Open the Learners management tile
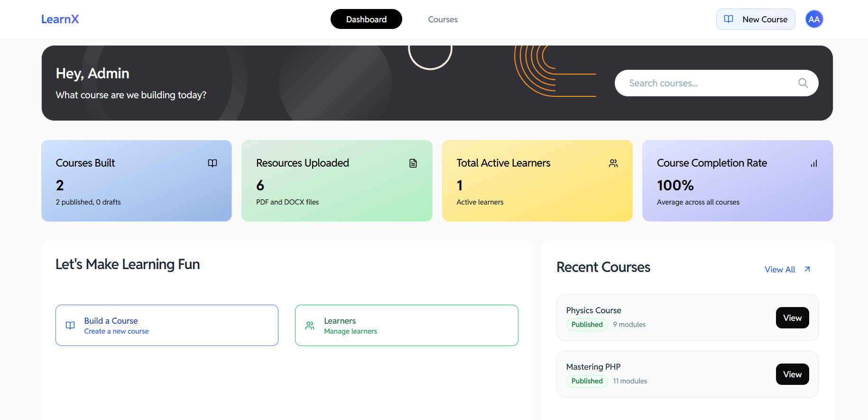Viewport: 868px width, 420px height. [406, 326]
